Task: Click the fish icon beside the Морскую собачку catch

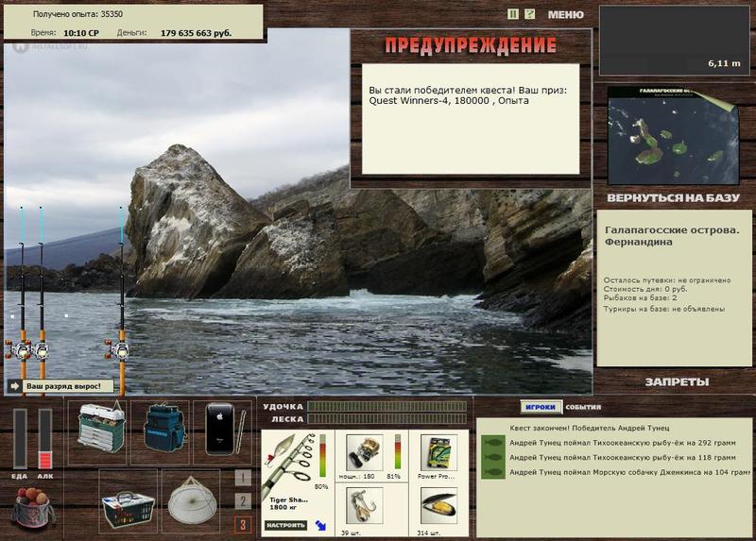Action: 492,472
